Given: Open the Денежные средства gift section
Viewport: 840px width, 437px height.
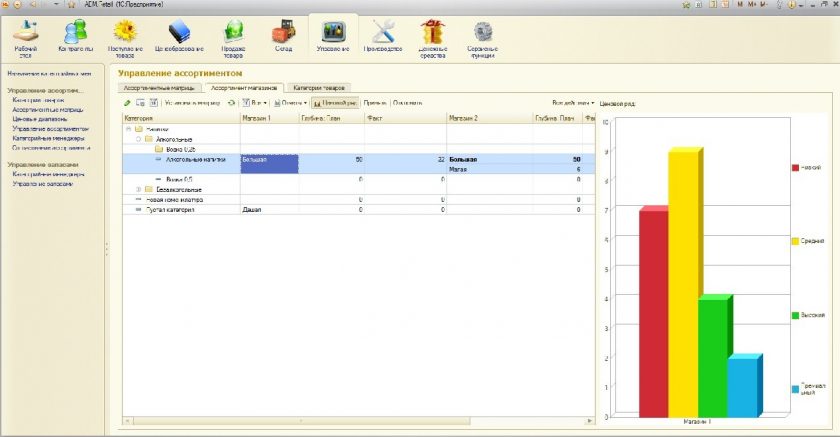Looking at the screenshot, I should tap(433, 37).
